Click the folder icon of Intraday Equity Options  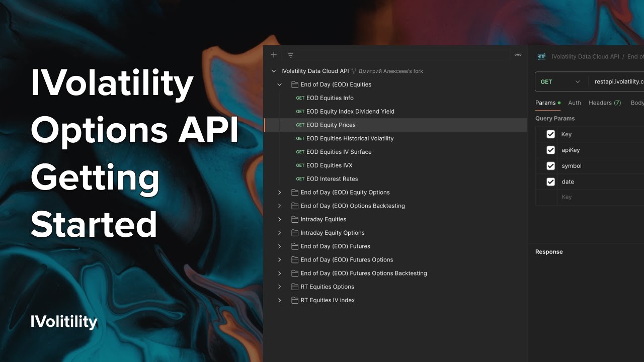(295, 233)
